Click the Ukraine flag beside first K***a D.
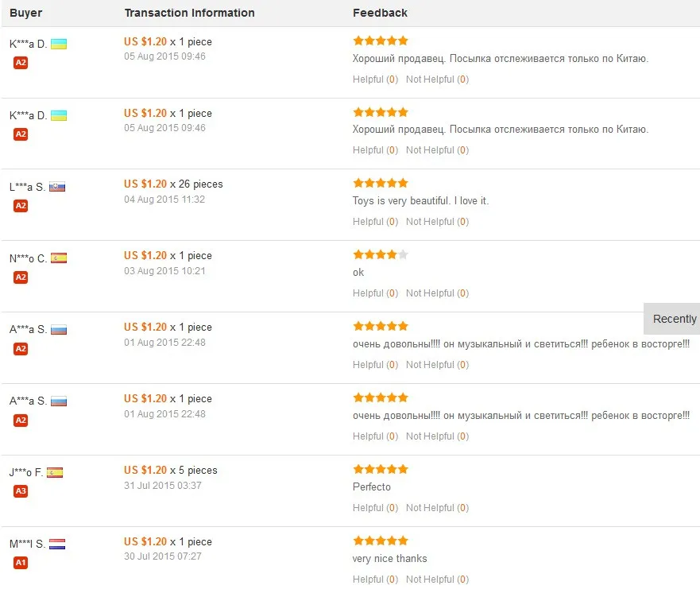 (x=59, y=44)
